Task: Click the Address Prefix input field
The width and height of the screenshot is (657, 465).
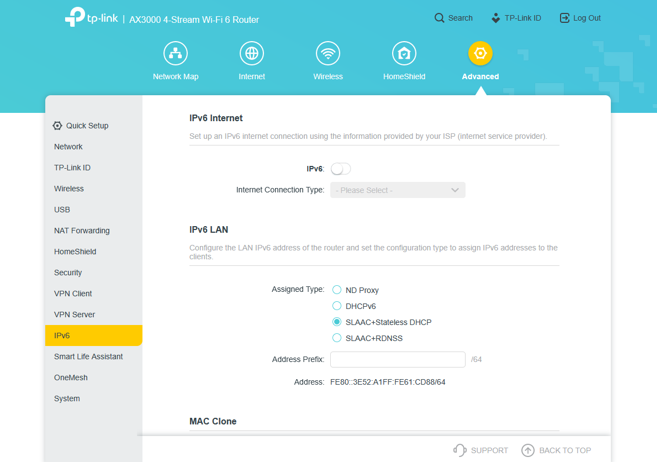Action: [397, 359]
